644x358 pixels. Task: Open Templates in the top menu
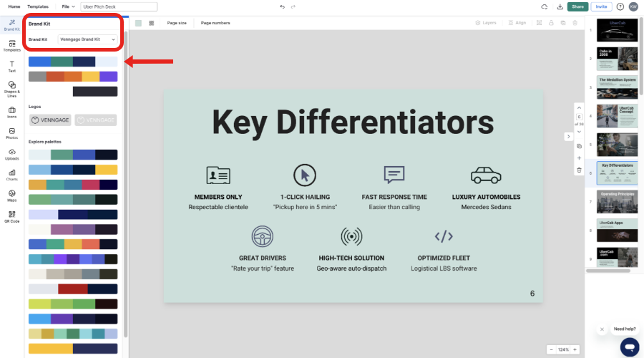pyautogui.click(x=38, y=6)
